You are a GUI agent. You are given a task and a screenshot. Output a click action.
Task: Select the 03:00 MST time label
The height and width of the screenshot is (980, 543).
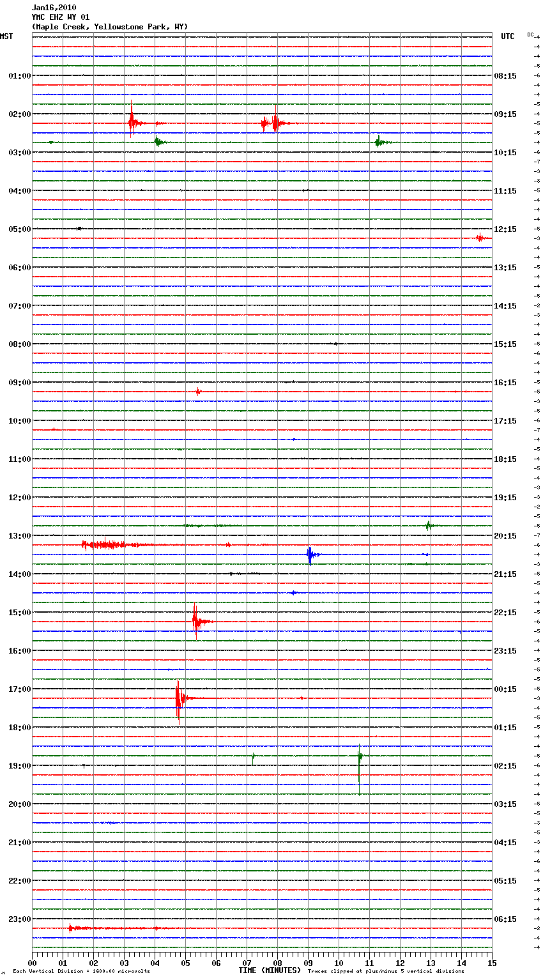(20, 153)
